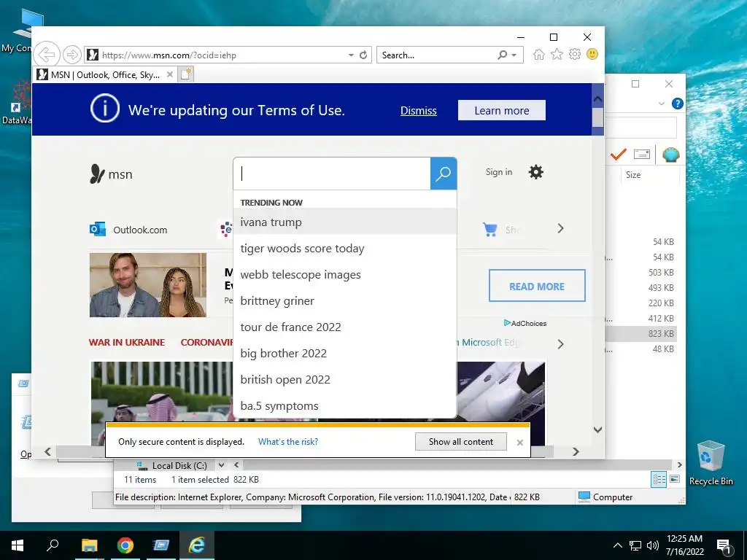747x560 pixels.
Task: Open Favorites star icon
Action: [557, 54]
